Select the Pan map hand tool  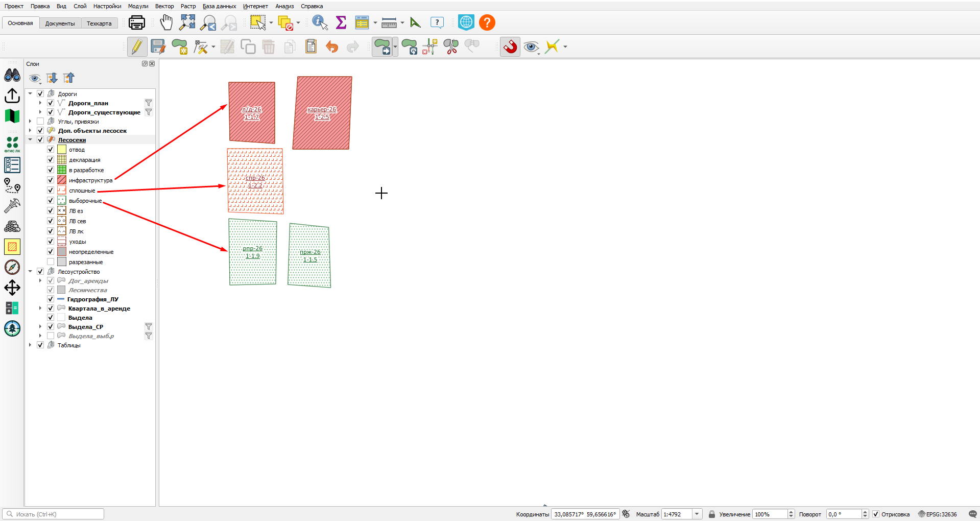click(166, 22)
